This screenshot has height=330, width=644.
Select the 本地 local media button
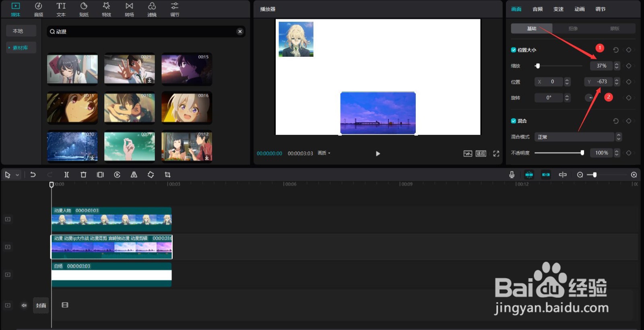coord(21,31)
